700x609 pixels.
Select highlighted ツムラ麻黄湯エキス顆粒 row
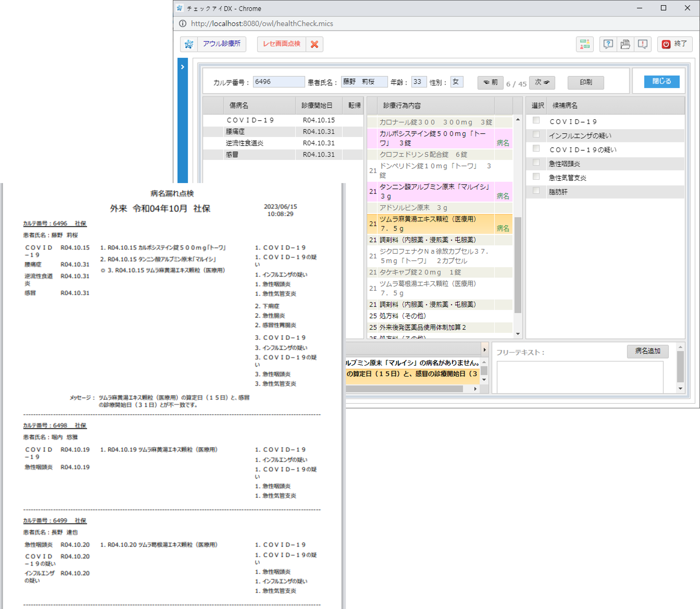point(439,224)
